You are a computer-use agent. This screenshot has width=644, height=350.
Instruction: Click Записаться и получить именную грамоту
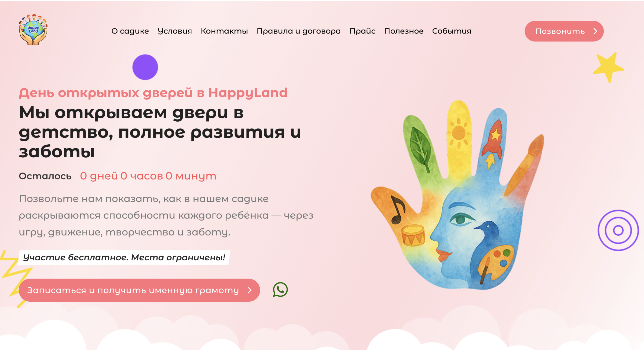139,290
